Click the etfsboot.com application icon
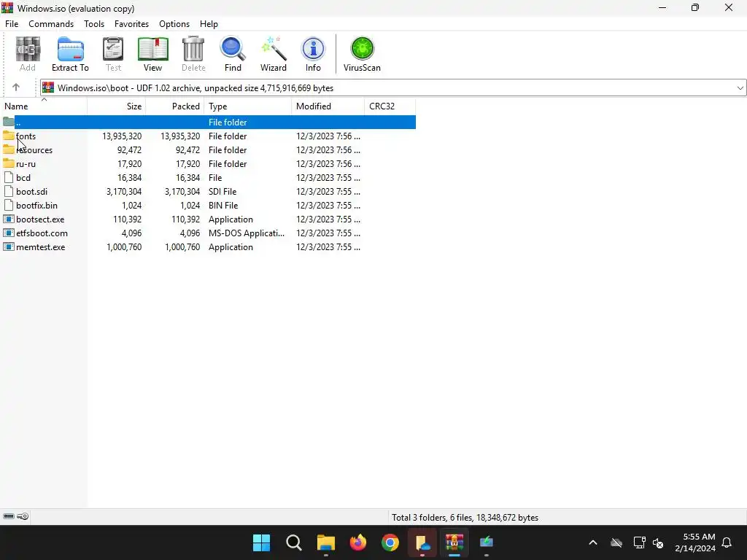Screen dimensions: 747x560 9,233
